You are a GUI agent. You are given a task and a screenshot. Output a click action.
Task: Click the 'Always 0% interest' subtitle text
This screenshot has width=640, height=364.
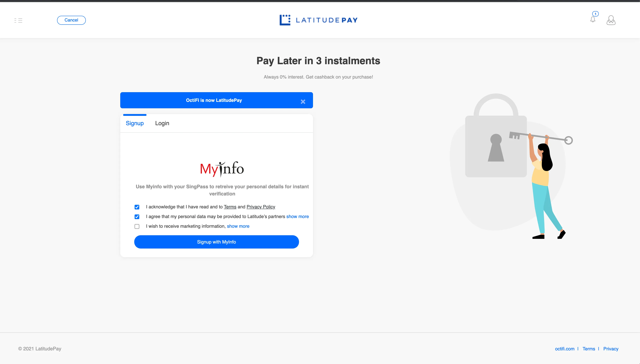(318, 77)
